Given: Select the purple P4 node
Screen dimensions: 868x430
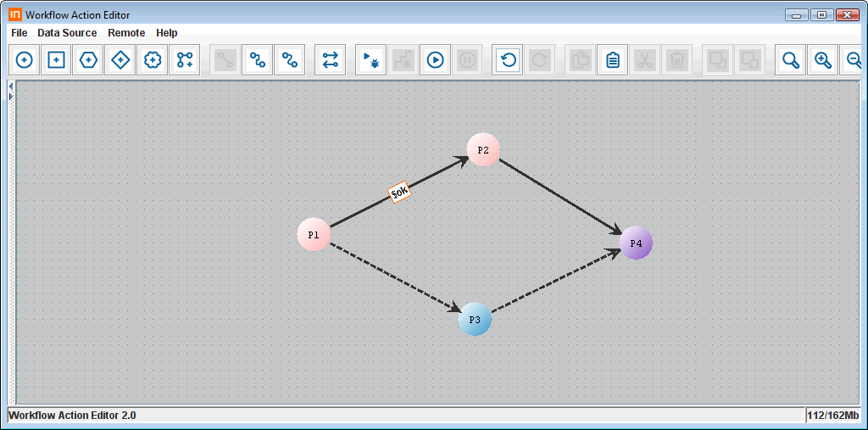Looking at the screenshot, I should pyautogui.click(x=636, y=243).
